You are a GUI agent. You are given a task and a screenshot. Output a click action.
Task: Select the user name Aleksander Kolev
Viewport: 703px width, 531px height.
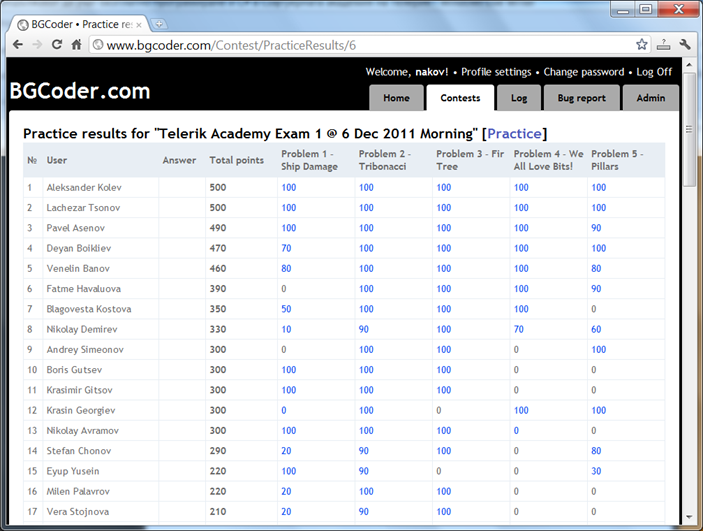84,187
